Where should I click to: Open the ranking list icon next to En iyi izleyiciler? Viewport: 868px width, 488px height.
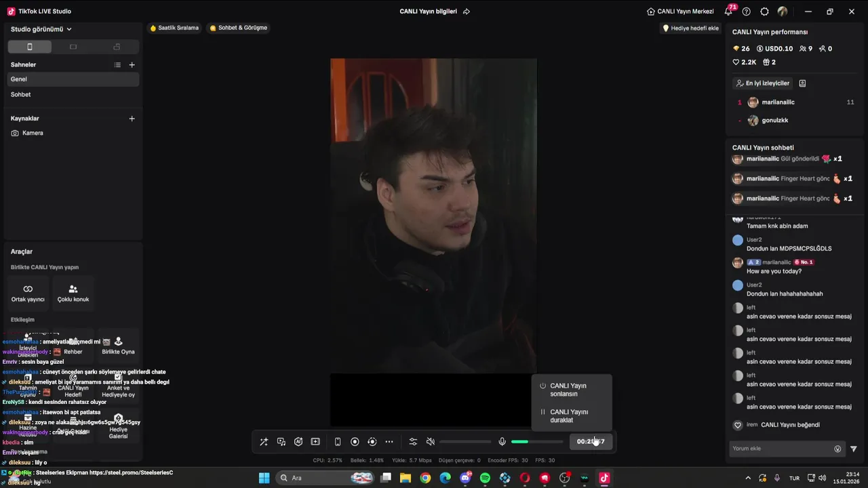pos(802,83)
